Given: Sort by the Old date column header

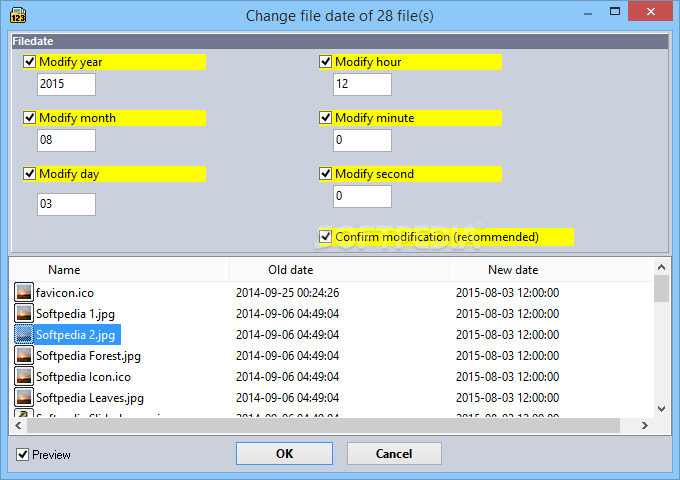Looking at the screenshot, I should click(x=339, y=270).
